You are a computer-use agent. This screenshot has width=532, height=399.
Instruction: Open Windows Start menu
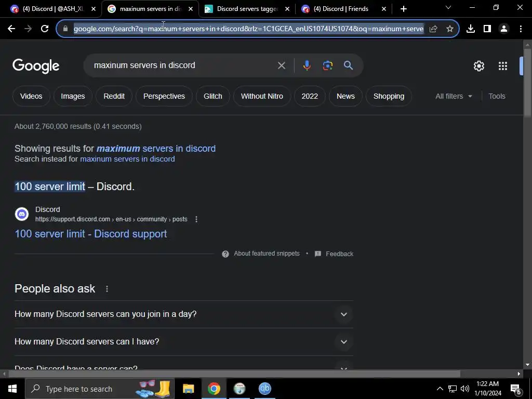(12, 389)
